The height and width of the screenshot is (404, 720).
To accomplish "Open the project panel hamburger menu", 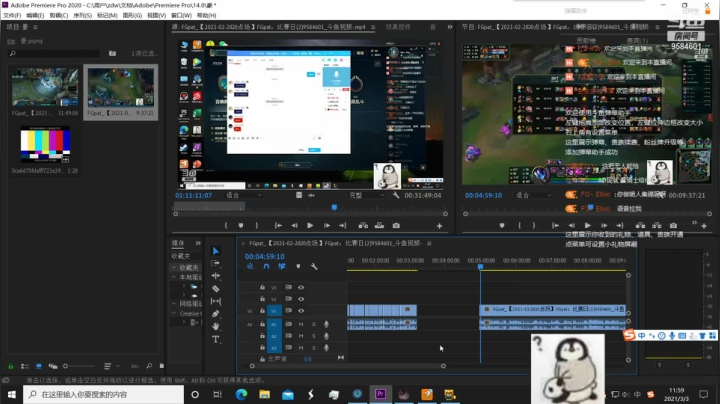I will [35, 27].
